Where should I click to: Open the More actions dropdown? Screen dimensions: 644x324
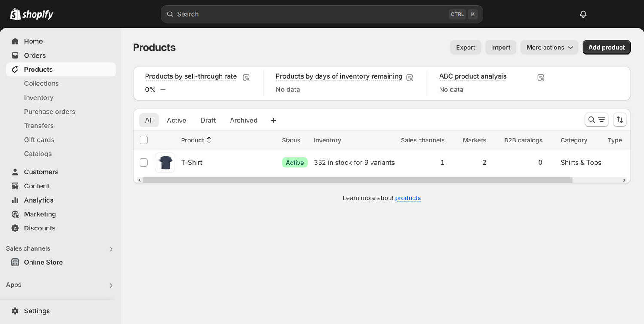[x=550, y=47]
